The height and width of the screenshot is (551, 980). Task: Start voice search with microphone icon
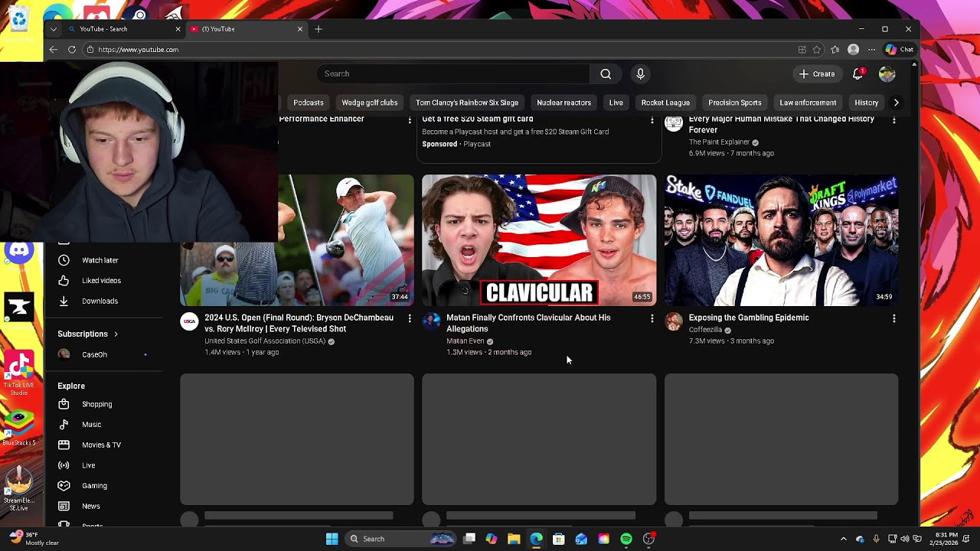(641, 73)
